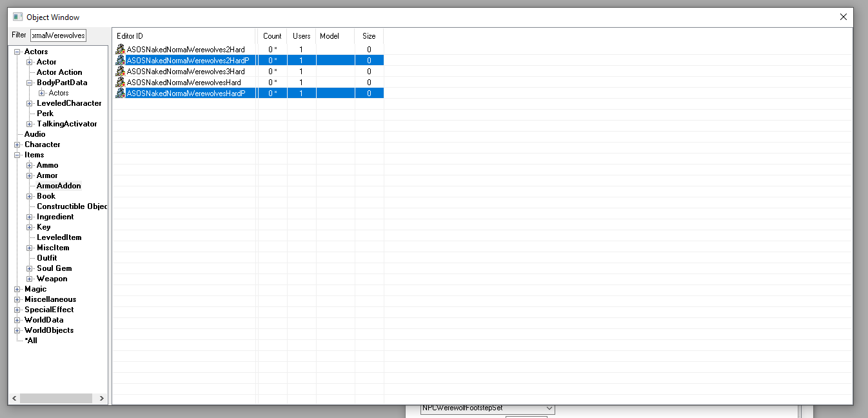The width and height of the screenshot is (868, 418).
Task: Expand the Actors child under BodyPartData
Action: [42, 93]
